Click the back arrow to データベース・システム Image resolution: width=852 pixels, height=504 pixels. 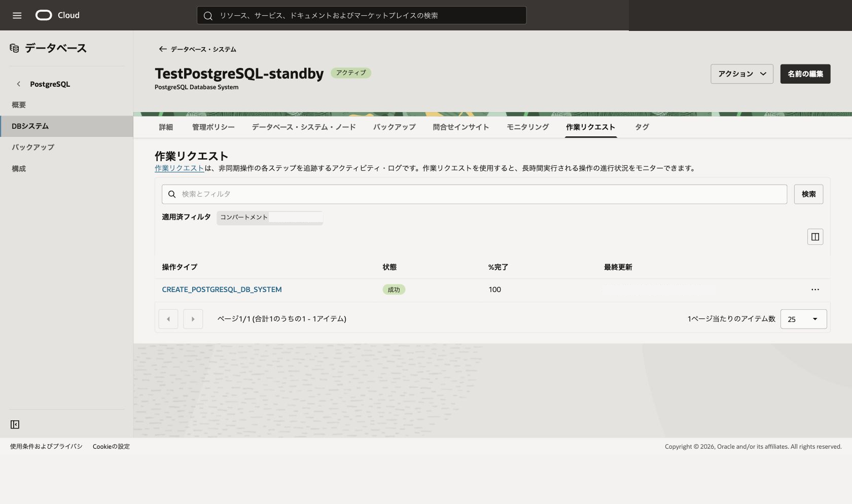point(163,49)
